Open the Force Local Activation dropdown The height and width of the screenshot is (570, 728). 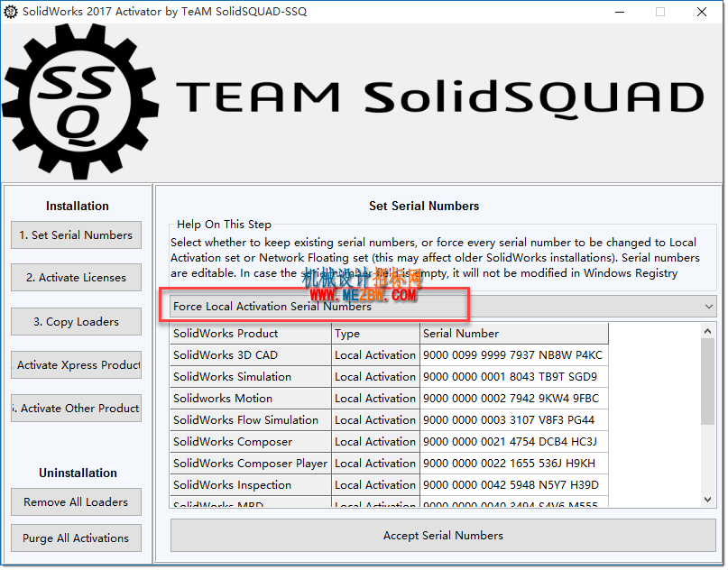pyautogui.click(x=443, y=307)
